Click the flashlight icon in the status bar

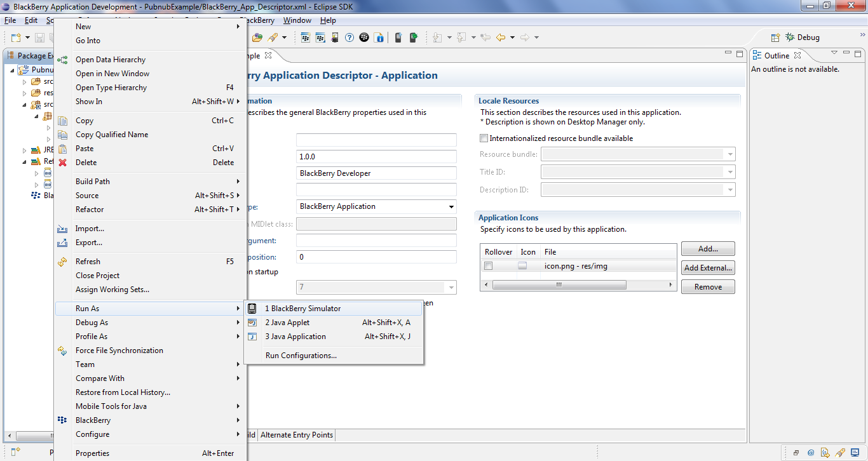pos(840,453)
